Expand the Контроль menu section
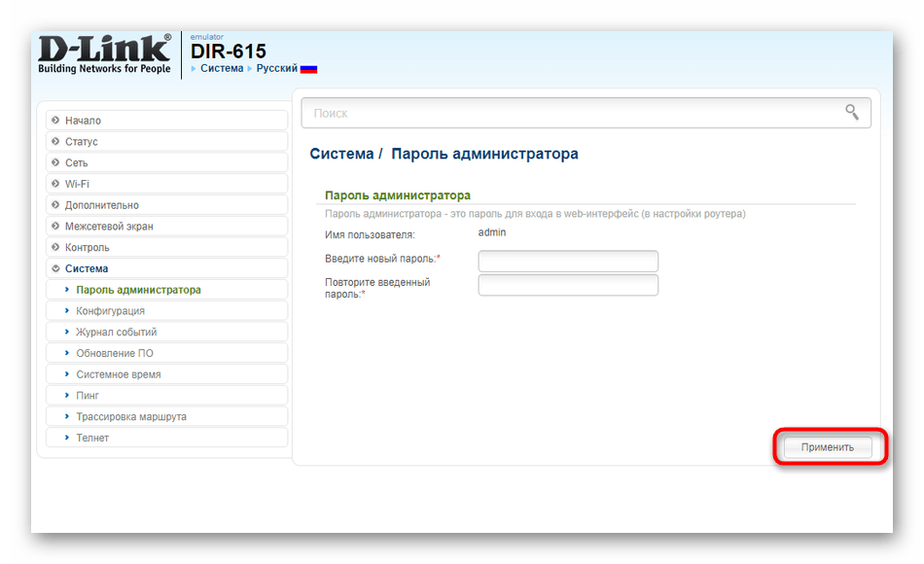Image resolution: width=924 pixels, height=564 pixels. tap(166, 248)
